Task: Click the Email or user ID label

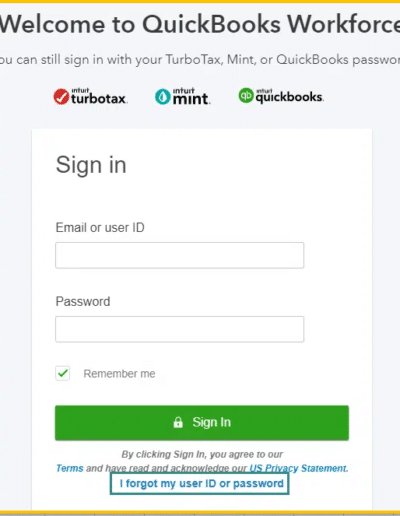Action: click(x=100, y=228)
